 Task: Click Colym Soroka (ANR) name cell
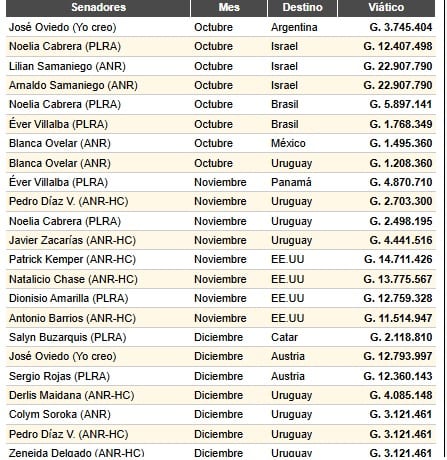tap(60, 414)
